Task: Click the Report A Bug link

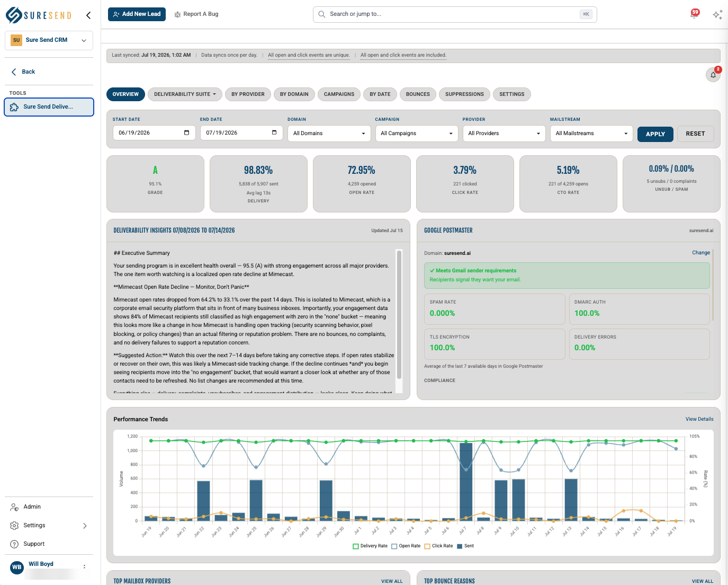Action: tap(196, 14)
